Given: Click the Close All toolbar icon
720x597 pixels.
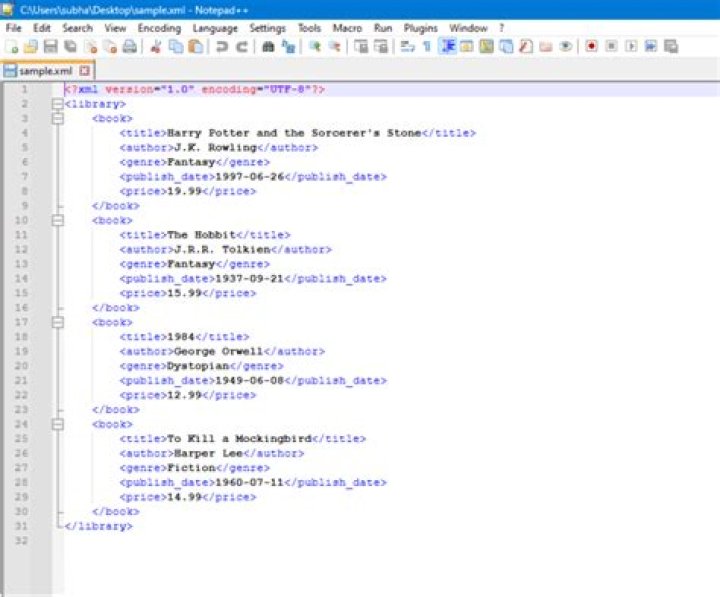Looking at the screenshot, I should (x=110, y=46).
